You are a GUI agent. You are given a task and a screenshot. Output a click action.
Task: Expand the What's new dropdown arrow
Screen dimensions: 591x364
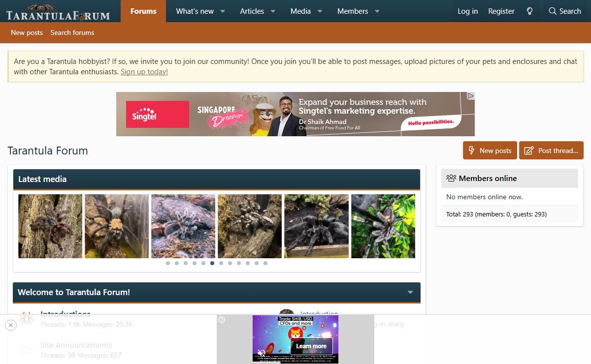(x=223, y=11)
